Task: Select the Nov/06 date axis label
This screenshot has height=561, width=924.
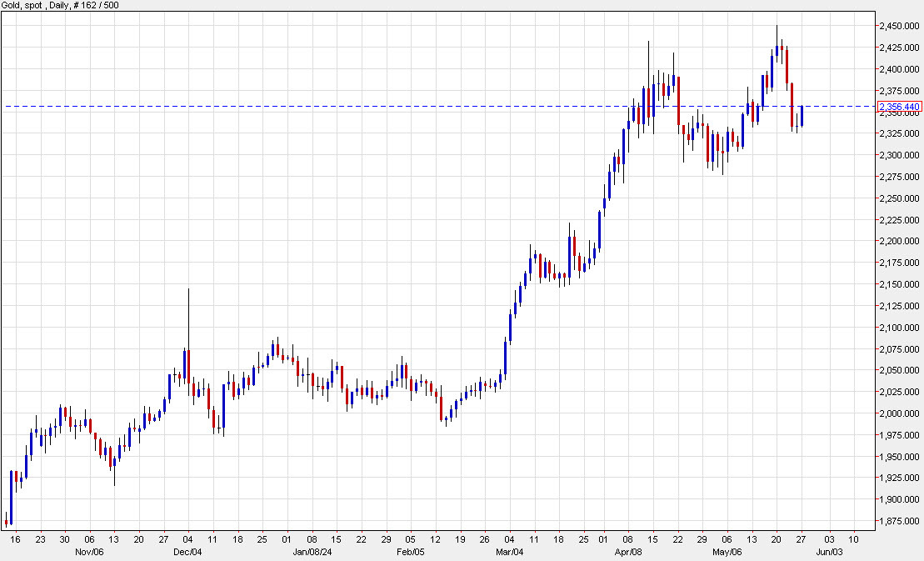Action: (x=89, y=551)
